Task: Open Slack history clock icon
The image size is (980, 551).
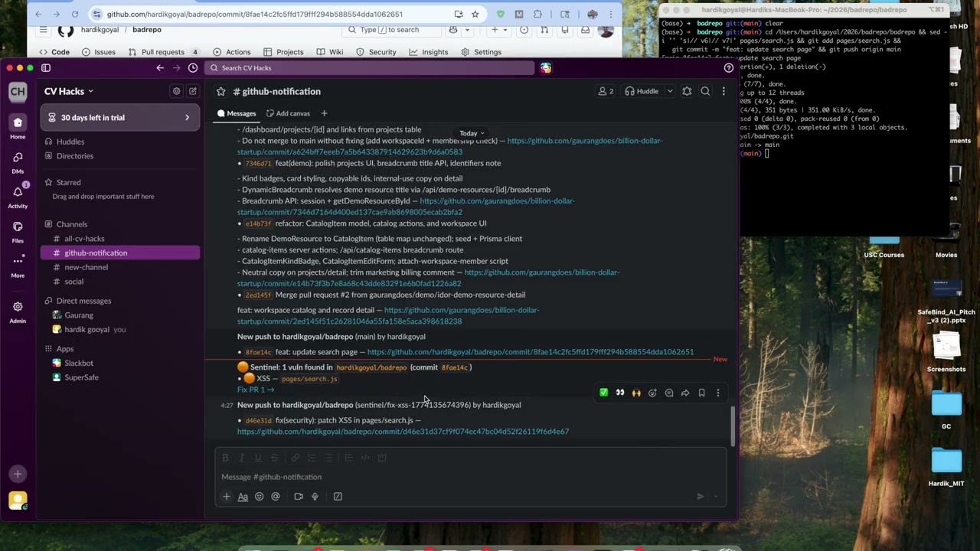Action: coord(193,68)
